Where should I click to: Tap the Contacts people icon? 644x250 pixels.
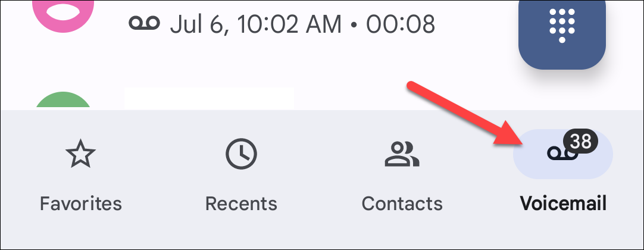tap(402, 154)
